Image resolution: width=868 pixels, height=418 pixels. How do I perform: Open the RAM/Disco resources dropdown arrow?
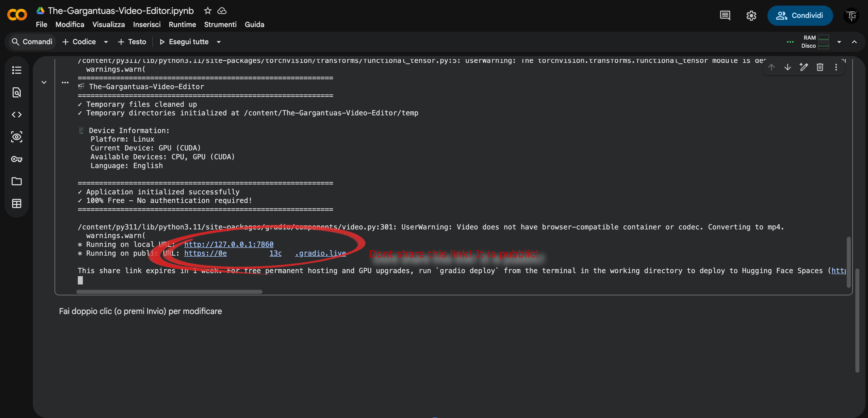[839, 42]
